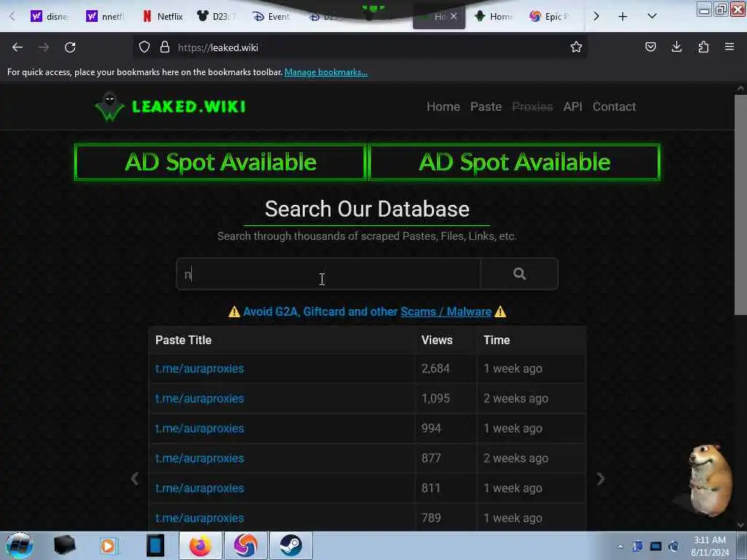The height and width of the screenshot is (560, 747).
Task: Expand the list all tabs chevron
Action: (x=652, y=16)
